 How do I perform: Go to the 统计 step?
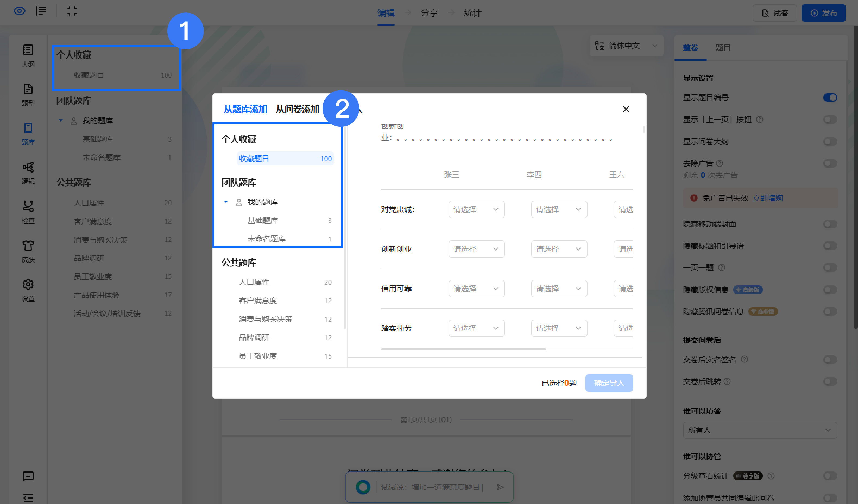473,13
